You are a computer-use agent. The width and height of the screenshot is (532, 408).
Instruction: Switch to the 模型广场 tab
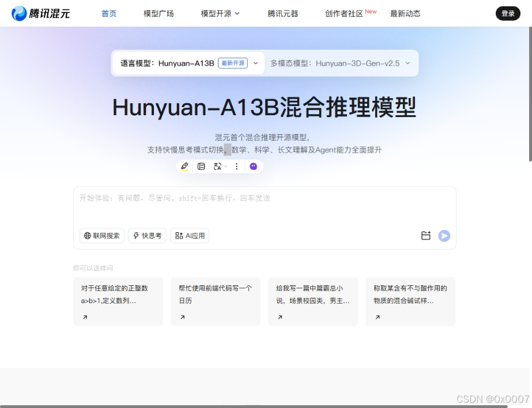(x=158, y=13)
